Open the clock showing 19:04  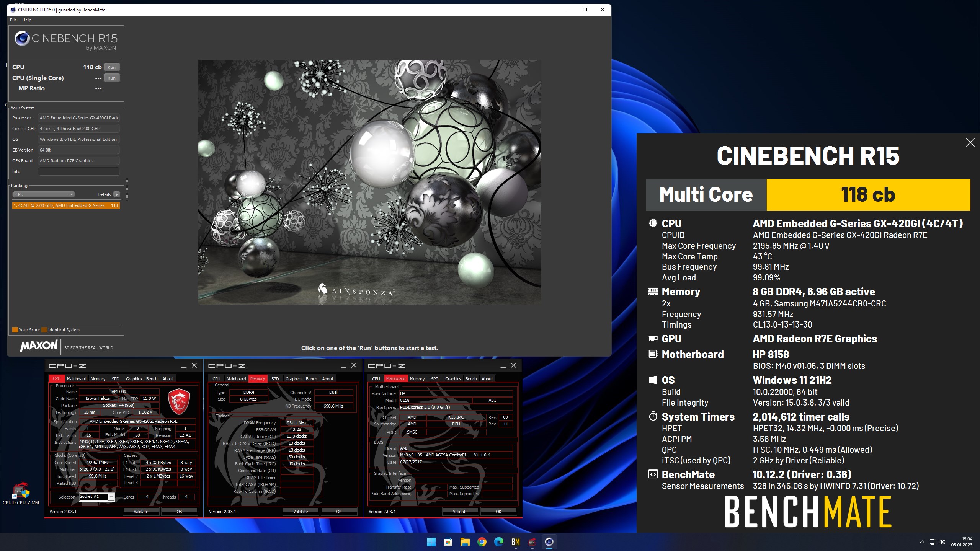(x=962, y=542)
